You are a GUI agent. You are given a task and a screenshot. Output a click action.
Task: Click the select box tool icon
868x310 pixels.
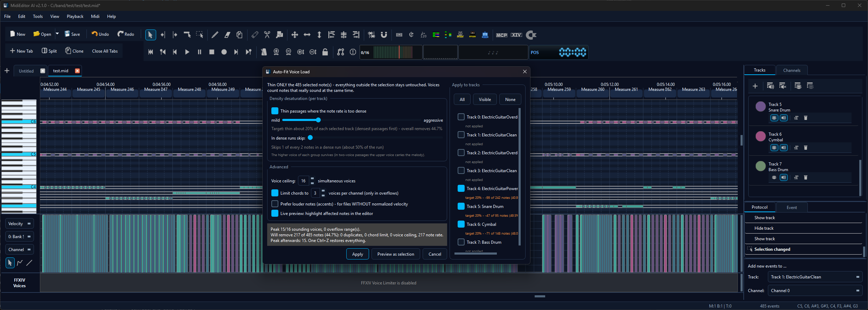coord(200,34)
